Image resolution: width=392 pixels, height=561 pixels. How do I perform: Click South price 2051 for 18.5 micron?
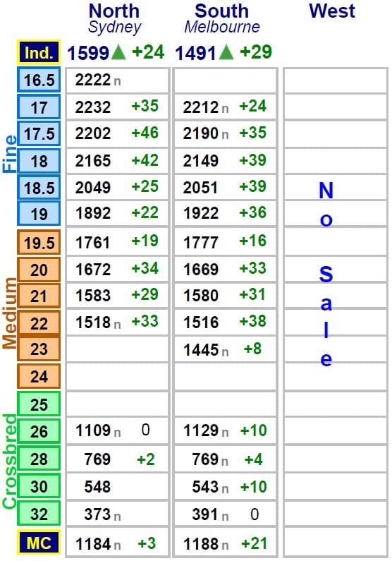200,188
